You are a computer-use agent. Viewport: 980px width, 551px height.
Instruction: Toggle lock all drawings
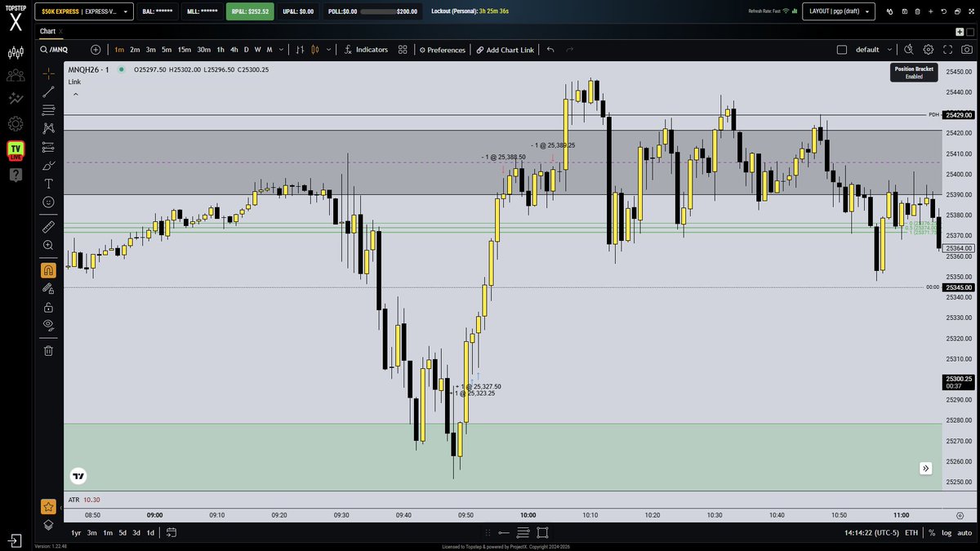[x=48, y=307]
